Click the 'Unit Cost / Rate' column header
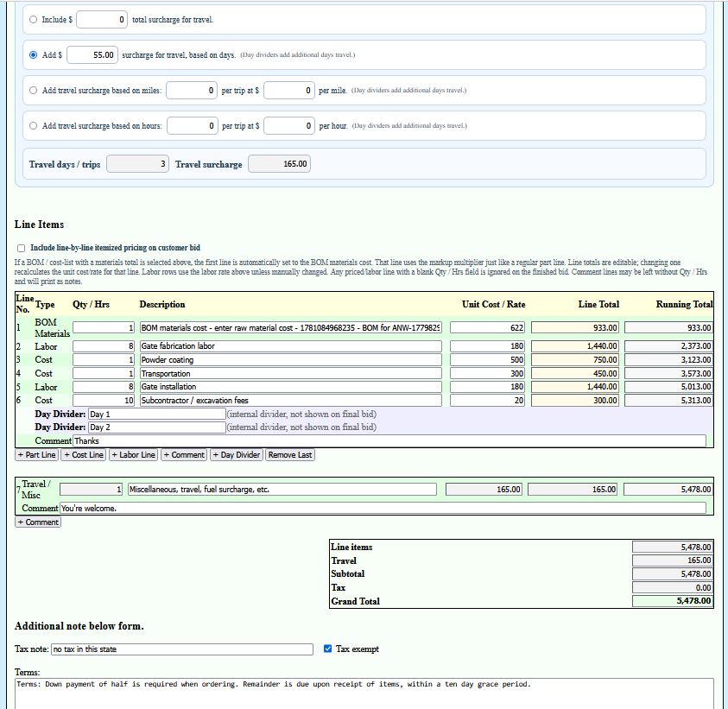The width and height of the screenshot is (728, 709). coord(493,304)
